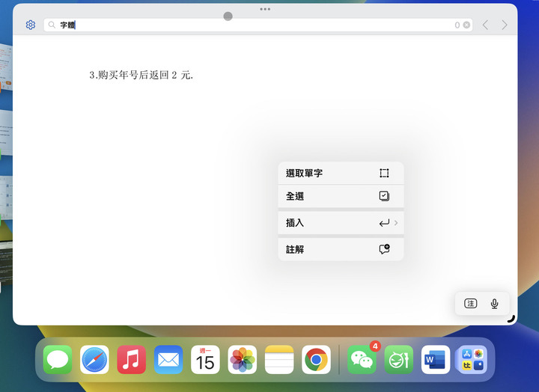Open the green smiley-face food app in the dock

(399, 360)
